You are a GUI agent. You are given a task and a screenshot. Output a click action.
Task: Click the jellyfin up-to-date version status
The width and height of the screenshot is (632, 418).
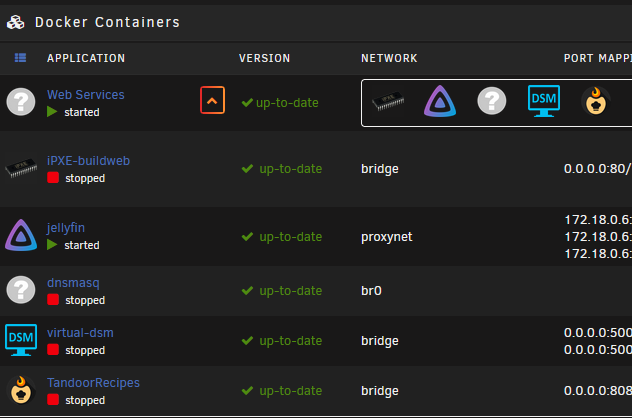click(282, 237)
